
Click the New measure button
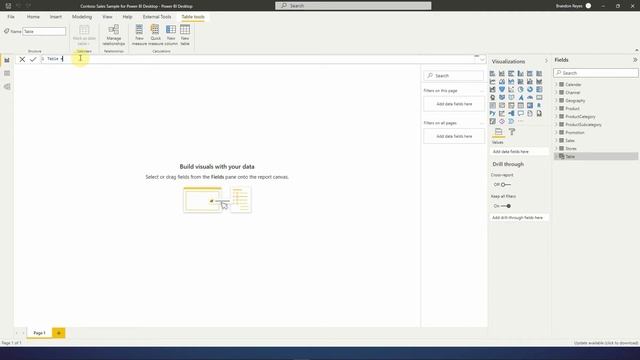(139, 35)
